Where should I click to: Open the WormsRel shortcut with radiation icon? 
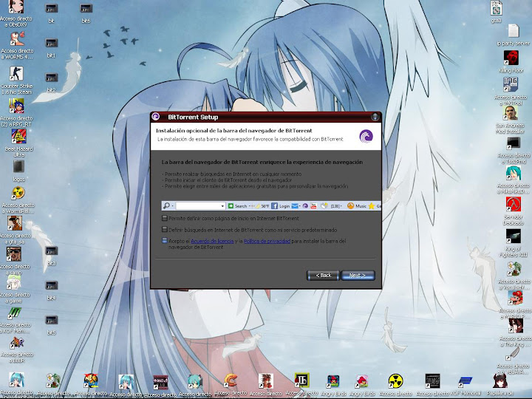(18, 193)
